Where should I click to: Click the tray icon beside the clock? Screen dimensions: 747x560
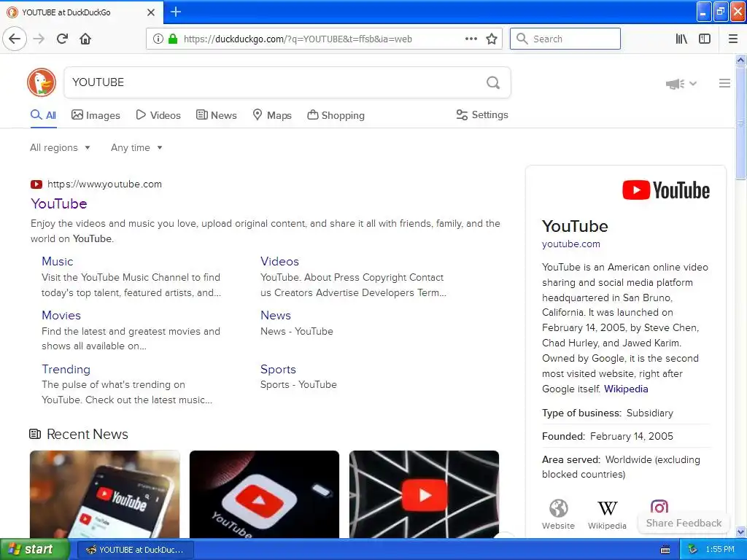click(693, 550)
